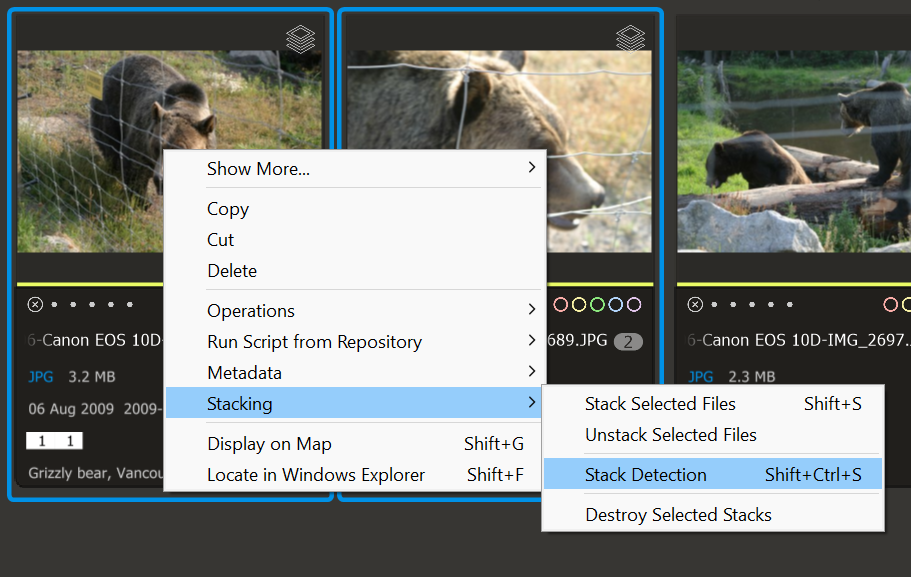Click file name 6-Canon EOS 10D-IMG_2697
The image size is (911, 577).
[x=799, y=340]
